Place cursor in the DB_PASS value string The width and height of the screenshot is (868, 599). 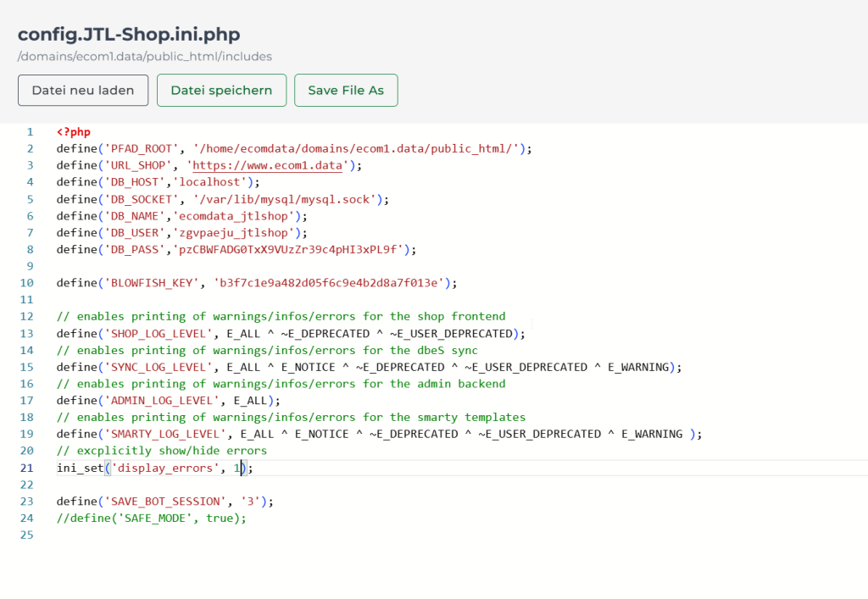pos(290,249)
